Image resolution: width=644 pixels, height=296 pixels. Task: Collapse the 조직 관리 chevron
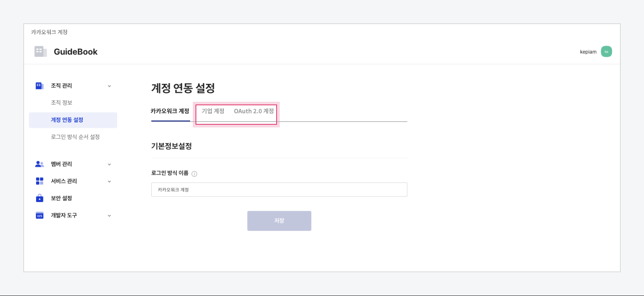tap(109, 86)
